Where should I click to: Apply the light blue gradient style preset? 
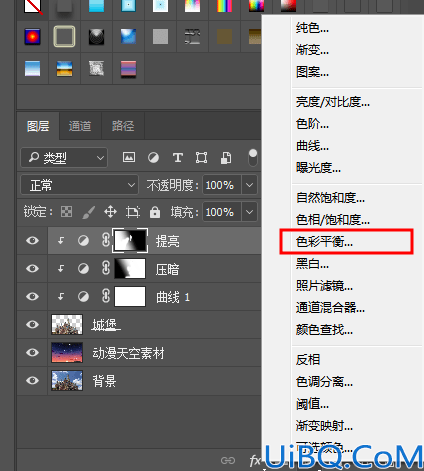(33, 69)
